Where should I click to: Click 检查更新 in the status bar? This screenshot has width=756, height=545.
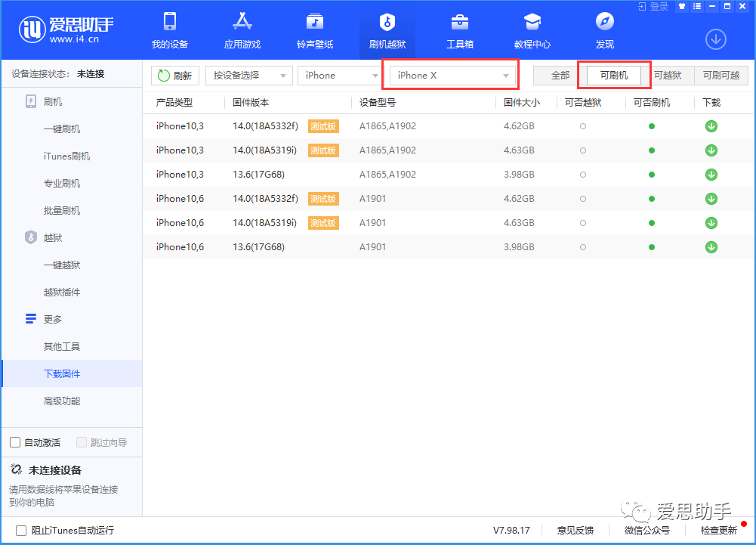[x=718, y=531]
